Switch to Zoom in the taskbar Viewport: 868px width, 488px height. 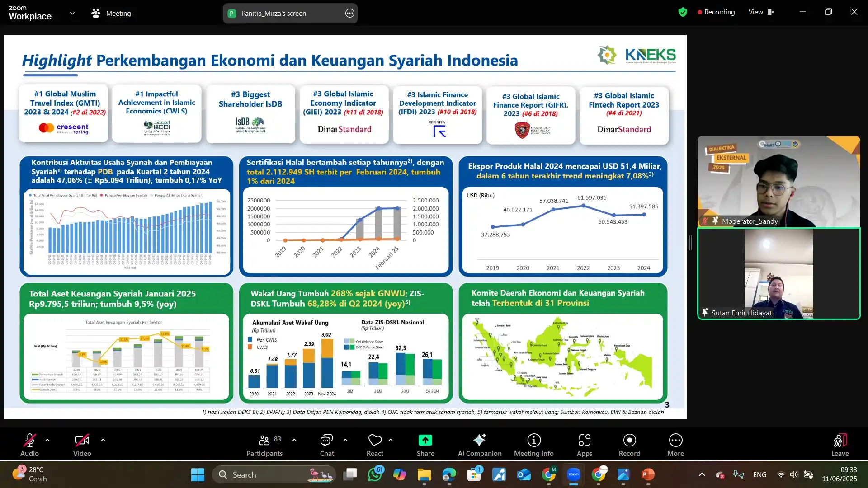point(574,474)
